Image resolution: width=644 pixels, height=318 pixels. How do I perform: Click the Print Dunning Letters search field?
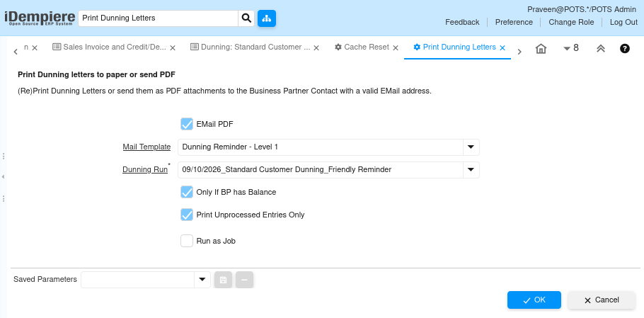158,18
